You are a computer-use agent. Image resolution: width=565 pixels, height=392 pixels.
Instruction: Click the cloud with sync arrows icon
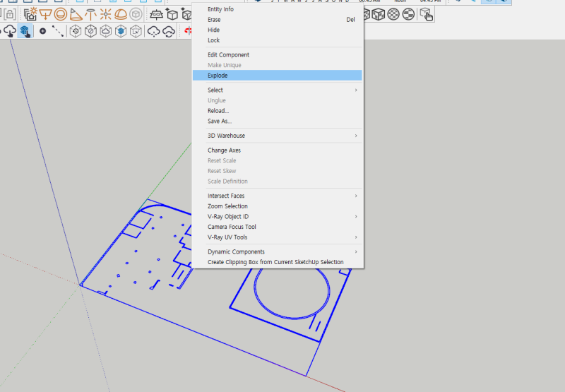(169, 31)
